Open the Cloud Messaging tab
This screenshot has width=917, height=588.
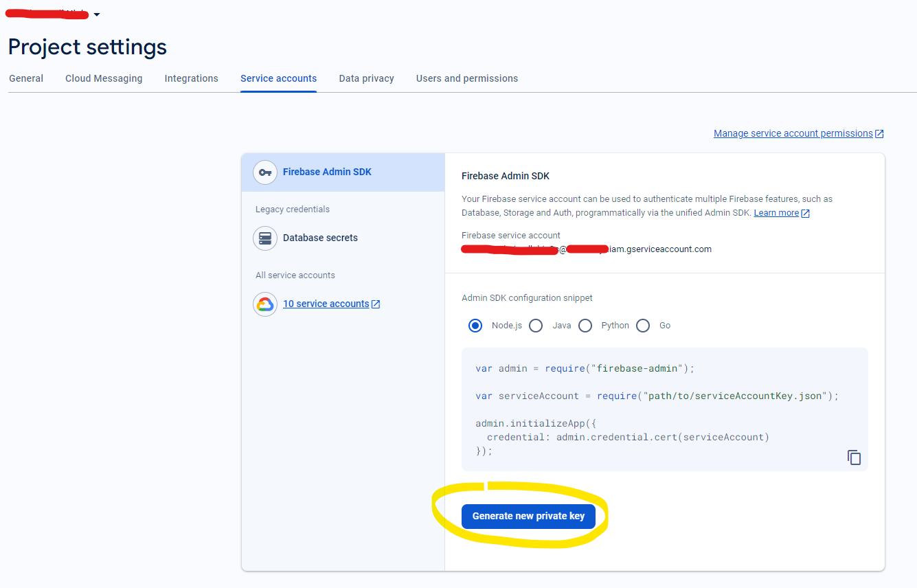coord(104,78)
